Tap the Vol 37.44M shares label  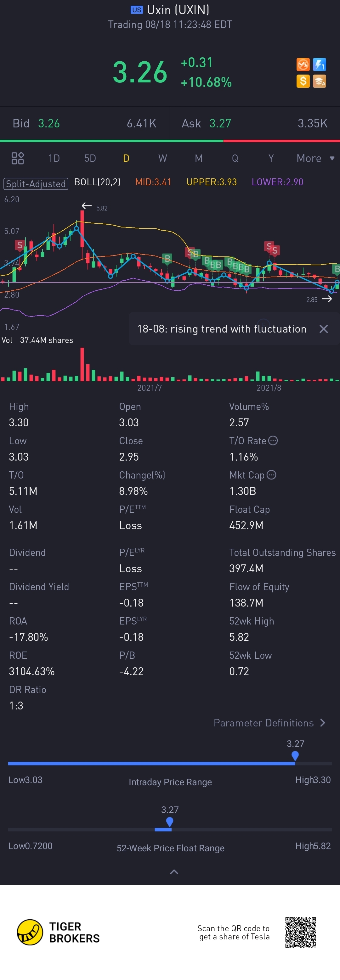tap(37, 340)
